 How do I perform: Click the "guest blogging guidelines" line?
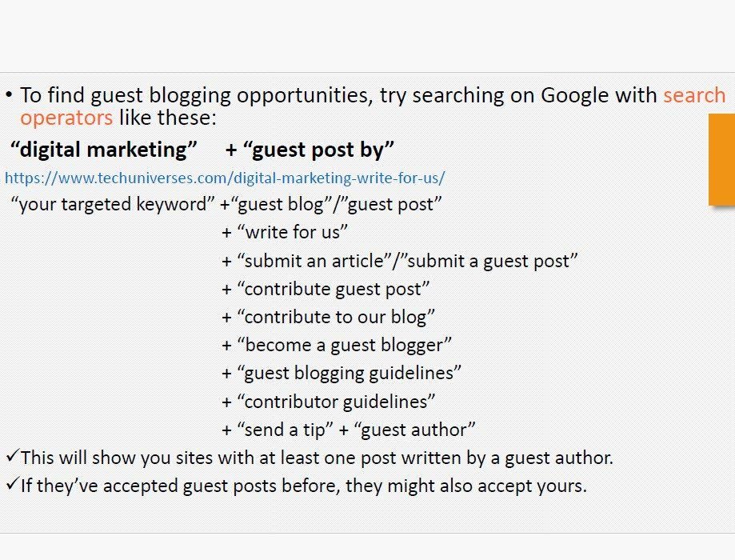(342, 374)
